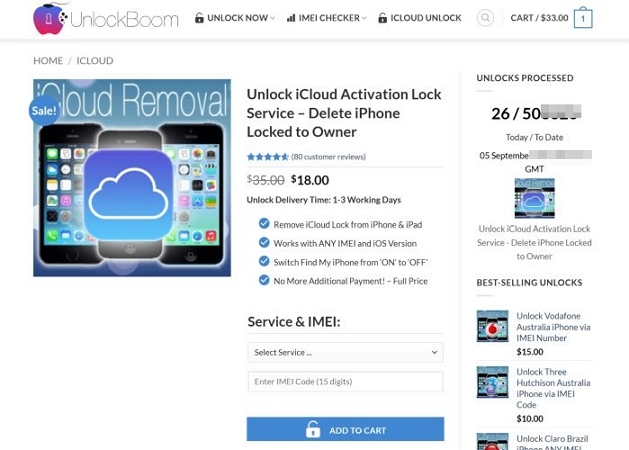Open the Cart / $33.00 link
This screenshot has height=450, width=629.
[x=539, y=18]
